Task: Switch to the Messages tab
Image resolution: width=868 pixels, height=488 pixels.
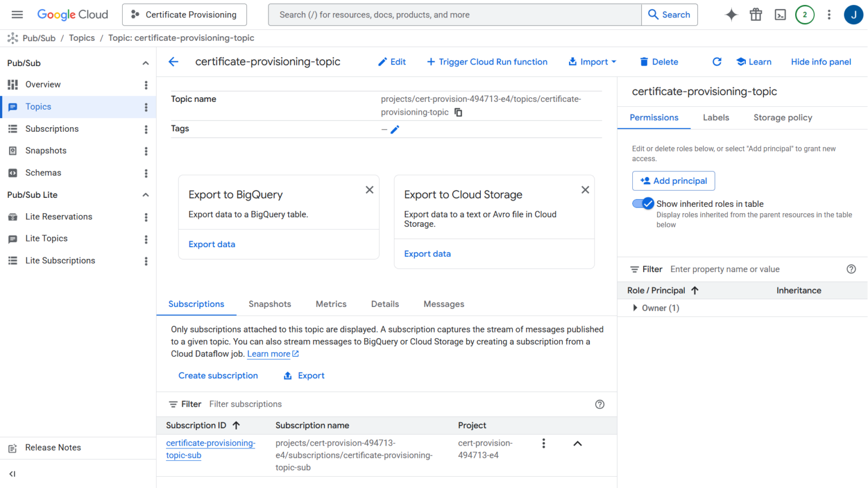Action: point(444,304)
